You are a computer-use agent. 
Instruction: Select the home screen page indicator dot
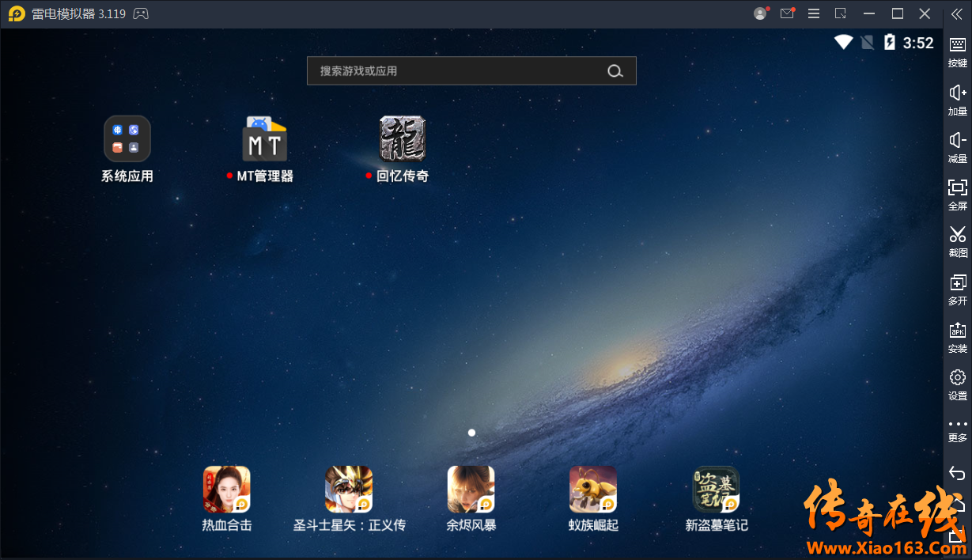pos(471,433)
